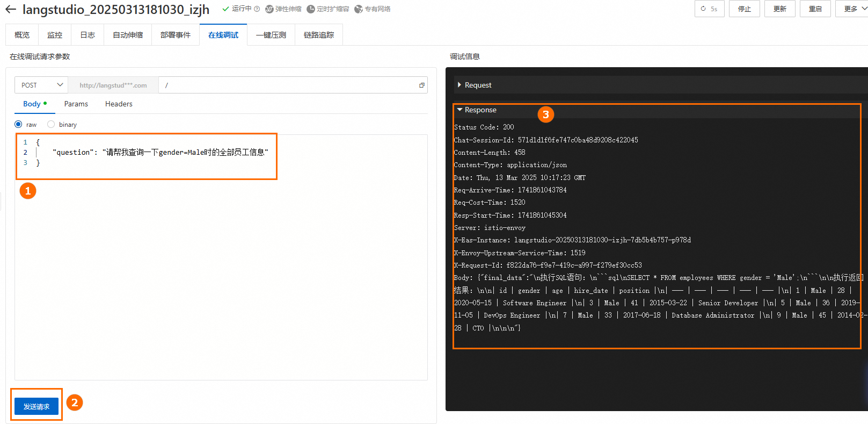The width and height of the screenshot is (868, 424).
Task: Click the Resp-Start-Time line
Action: click(x=510, y=215)
